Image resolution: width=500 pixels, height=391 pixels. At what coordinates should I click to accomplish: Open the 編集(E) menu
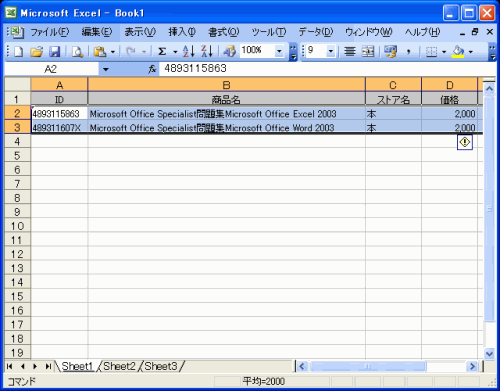[x=97, y=32]
